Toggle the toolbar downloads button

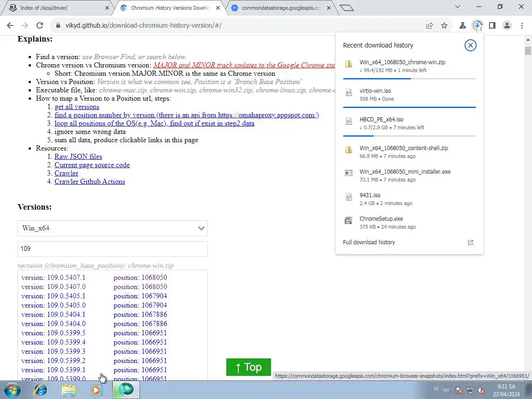pos(478,25)
